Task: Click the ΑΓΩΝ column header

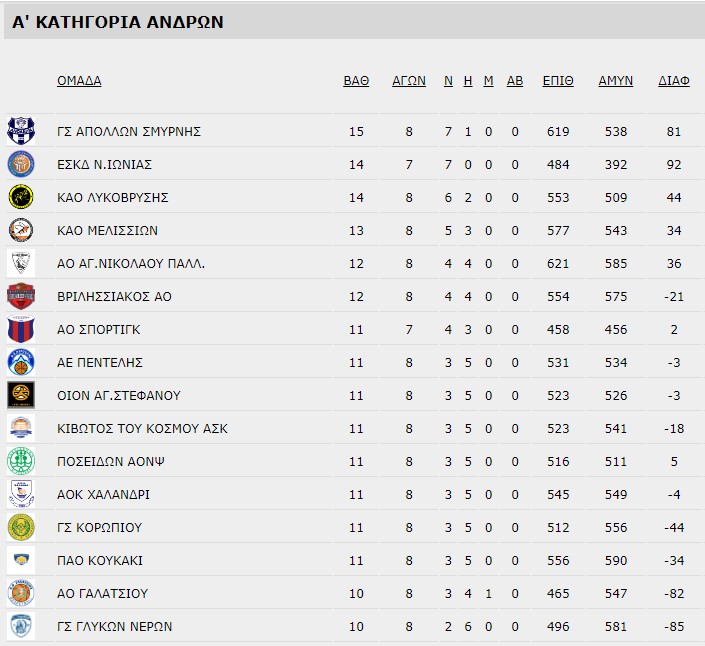Action: [409, 81]
